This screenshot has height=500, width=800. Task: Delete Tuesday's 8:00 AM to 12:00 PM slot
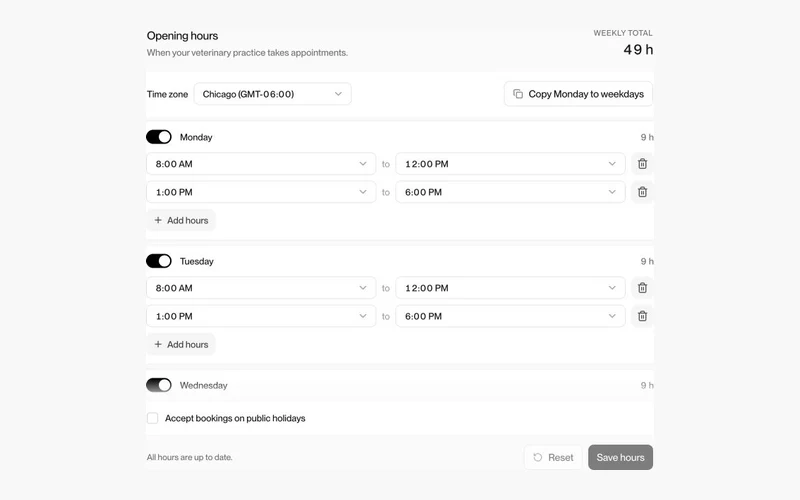tap(642, 288)
